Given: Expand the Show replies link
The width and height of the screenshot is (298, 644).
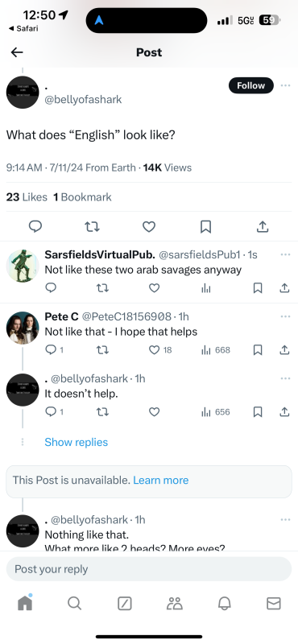Looking at the screenshot, I should point(76,442).
